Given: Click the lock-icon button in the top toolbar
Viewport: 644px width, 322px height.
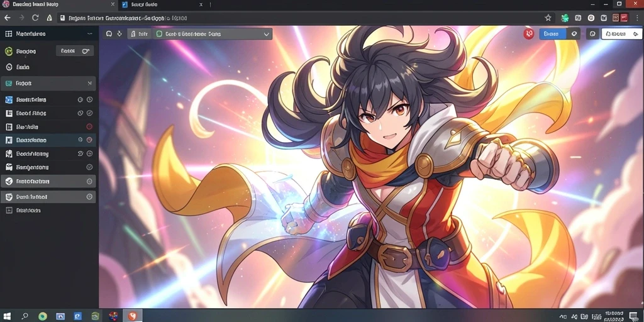Looking at the screenshot, I should (139, 34).
